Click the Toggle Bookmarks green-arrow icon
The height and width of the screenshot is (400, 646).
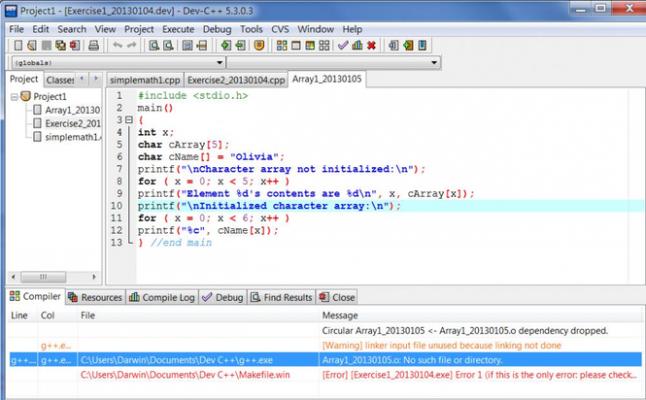[408, 45]
